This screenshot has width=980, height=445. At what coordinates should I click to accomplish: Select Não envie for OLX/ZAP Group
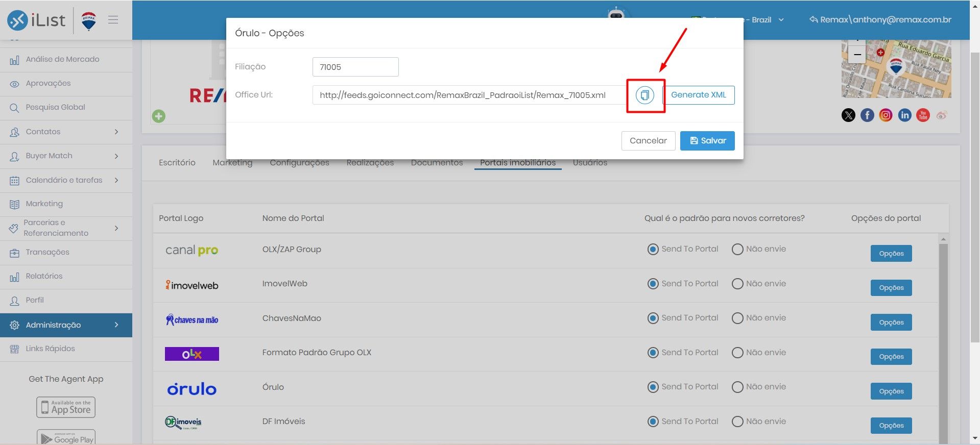tap(737, 249)
